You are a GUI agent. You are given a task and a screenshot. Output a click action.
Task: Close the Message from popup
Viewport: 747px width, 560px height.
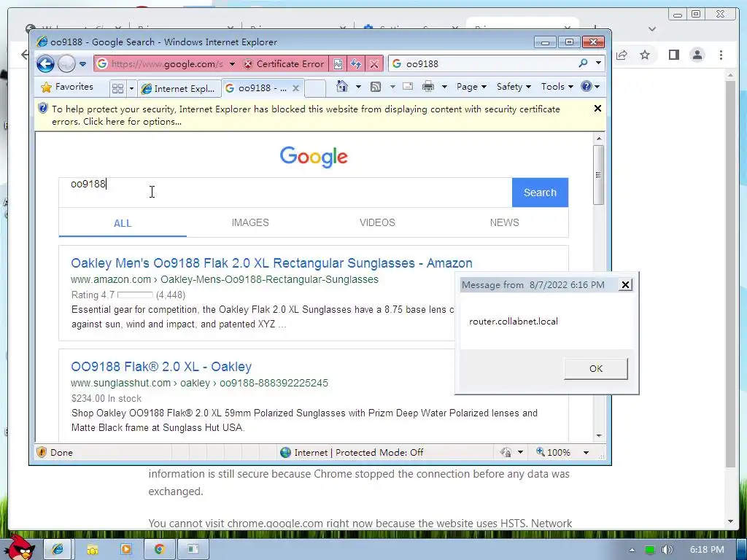pyautogui.click(x=625, y=285)
